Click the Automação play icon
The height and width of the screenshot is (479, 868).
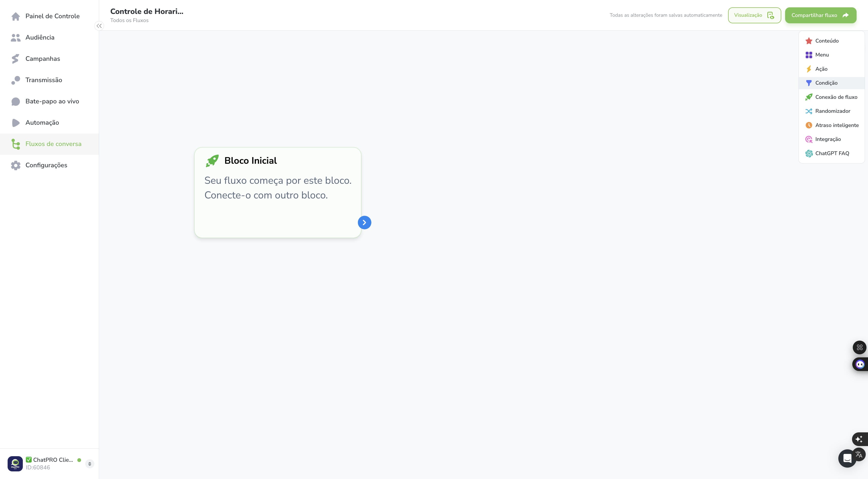tap(15, 123)
